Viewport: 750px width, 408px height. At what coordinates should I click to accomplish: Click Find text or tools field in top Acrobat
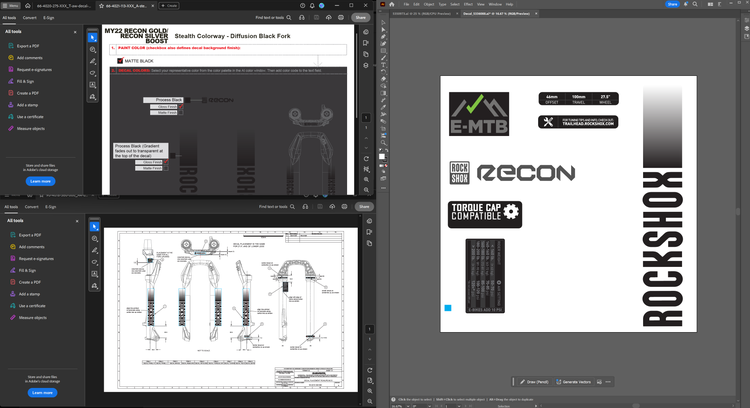[273, 18]
